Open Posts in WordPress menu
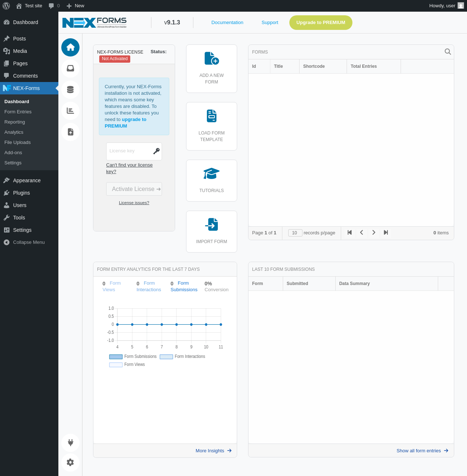 point(29,39)
